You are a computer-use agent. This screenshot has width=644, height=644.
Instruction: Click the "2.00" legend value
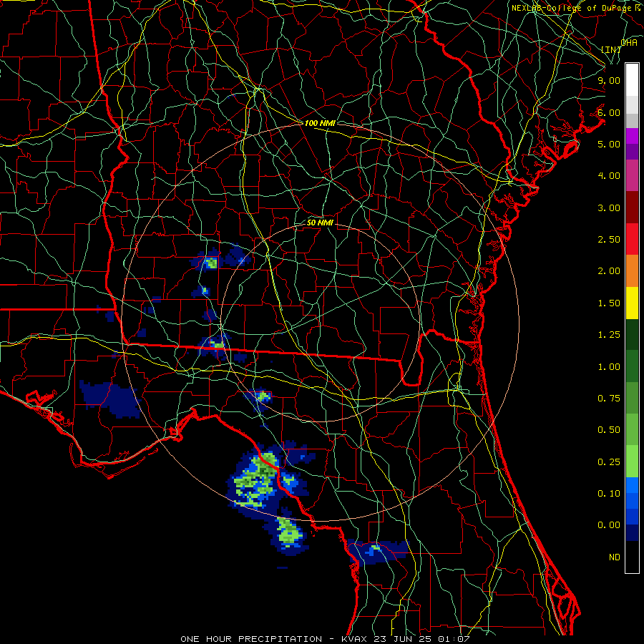pyautogui.click(x=609, y=271)
